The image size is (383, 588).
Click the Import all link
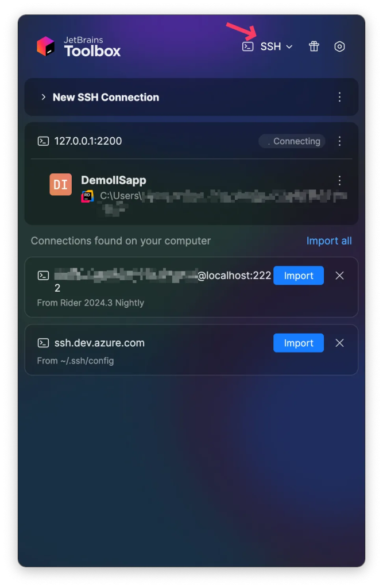pyautogui.click(x=329, y=241)
